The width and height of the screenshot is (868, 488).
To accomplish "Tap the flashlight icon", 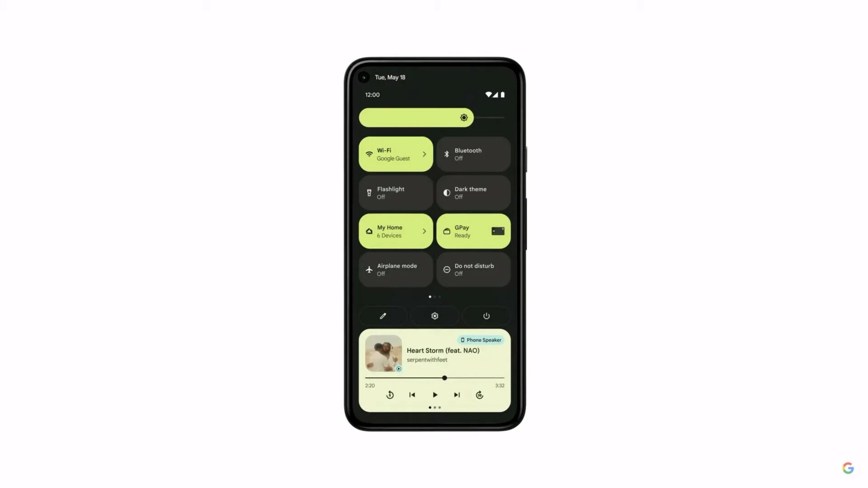I will tap(369, 192).
